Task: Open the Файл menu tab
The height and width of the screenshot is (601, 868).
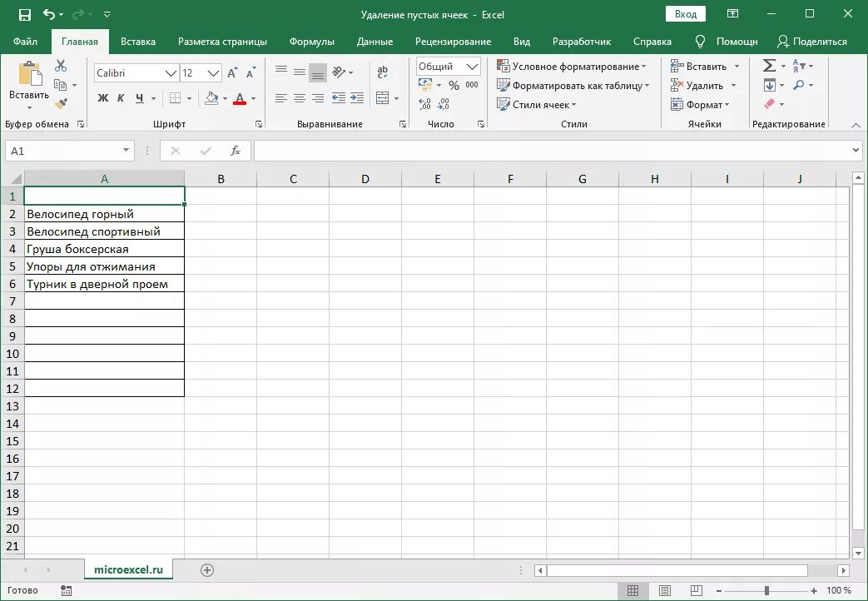Action: 26,42
